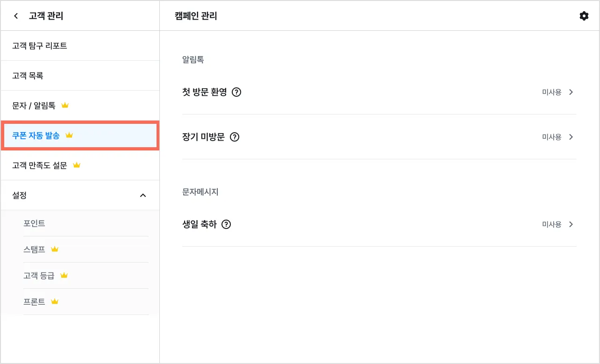Image resolution: width=600 pixels, height=364 pixels.
Task: Click crown icon beside 프론트
Action: (55, 301)
